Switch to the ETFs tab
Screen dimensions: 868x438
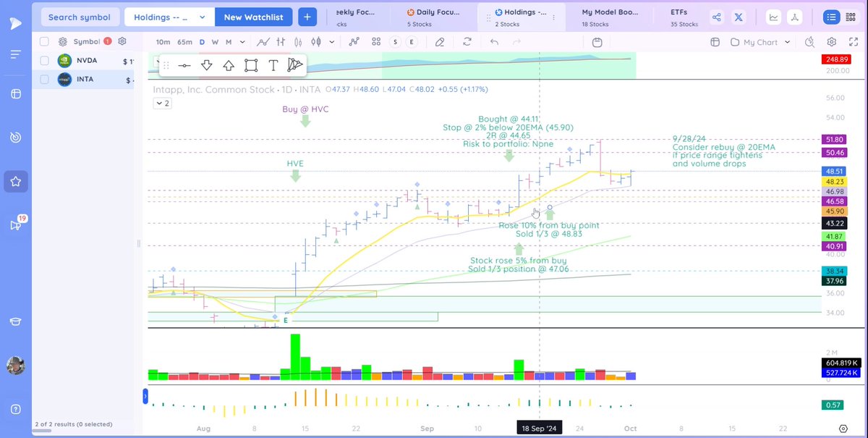tap(678, 16)
